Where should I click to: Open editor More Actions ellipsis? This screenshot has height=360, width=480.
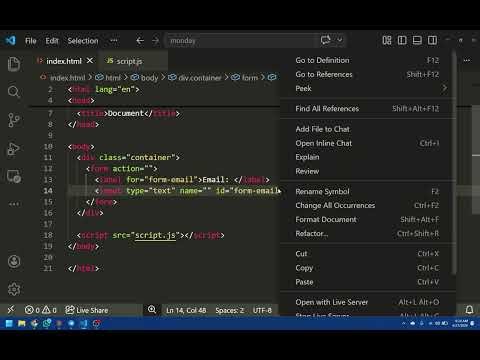coord(467,60)
